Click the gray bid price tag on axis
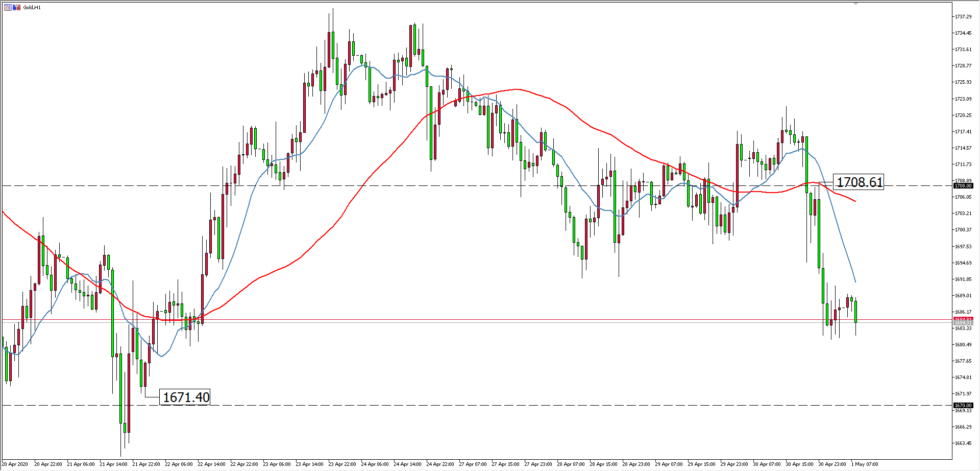The height and width of the screenshot is (471, 980). 963,323
